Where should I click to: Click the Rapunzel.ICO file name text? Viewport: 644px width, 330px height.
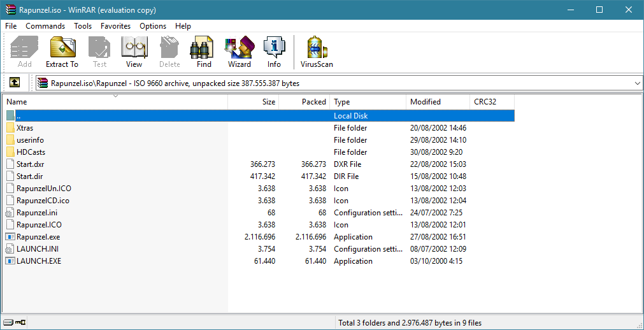pos(39,225)
